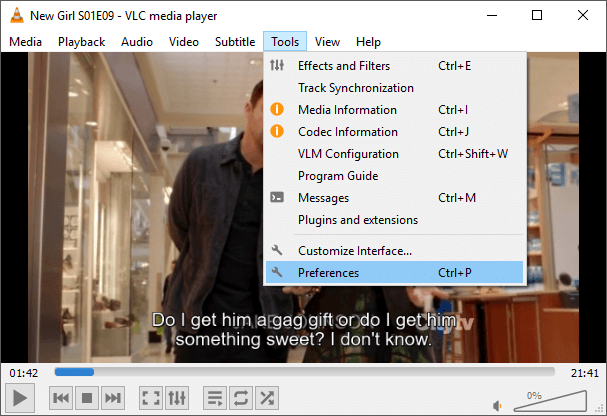
Task: Click the orange Codec Information icon
Action: (x=277, y=132)
